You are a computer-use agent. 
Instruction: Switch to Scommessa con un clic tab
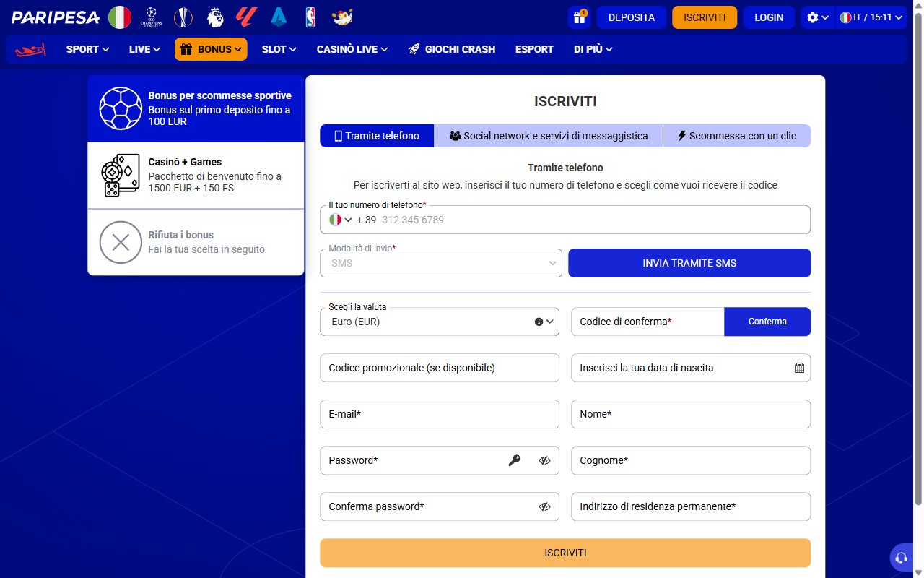pyautogui.click(x=737, y=136)
